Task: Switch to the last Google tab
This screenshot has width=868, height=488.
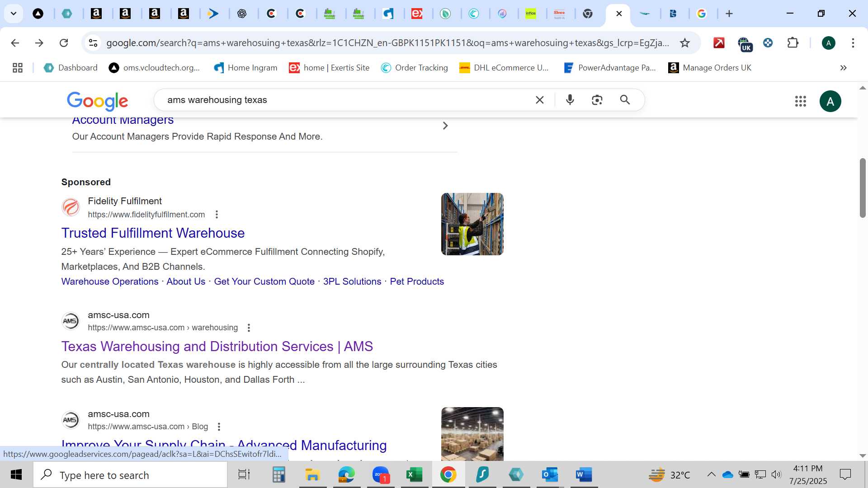Action: pyautogui.click(x=702, y=14)
